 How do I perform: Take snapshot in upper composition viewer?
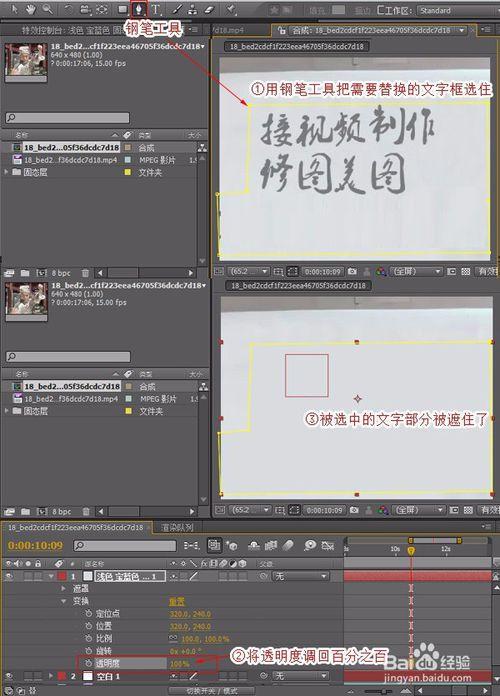pos(352,271)
